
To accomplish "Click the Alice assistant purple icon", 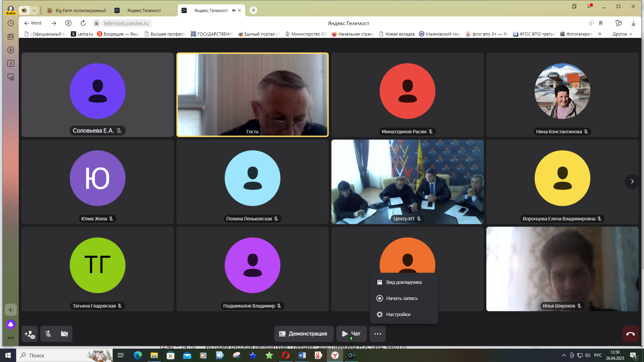I will pyautogui.click(x=11, y=324).
